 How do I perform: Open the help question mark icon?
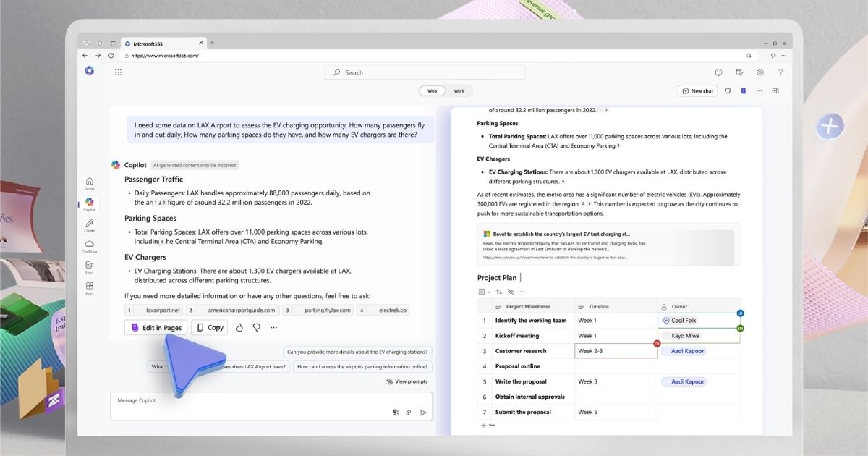[x=780, y=72]
